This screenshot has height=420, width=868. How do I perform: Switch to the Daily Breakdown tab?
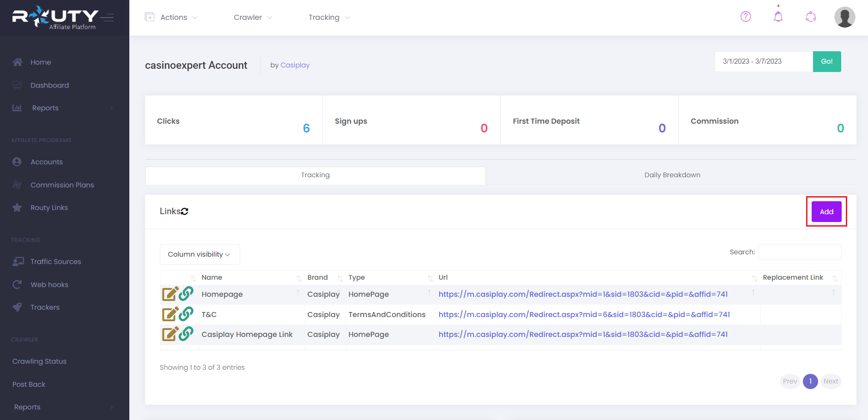(x=672, y=175)
